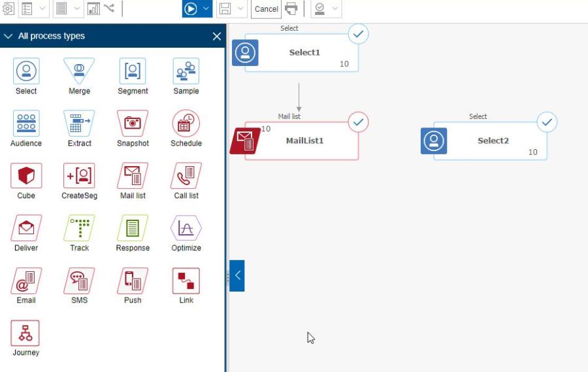
Task: Click the shuffle arrows toolbar icon
Action: coord(109,7)
